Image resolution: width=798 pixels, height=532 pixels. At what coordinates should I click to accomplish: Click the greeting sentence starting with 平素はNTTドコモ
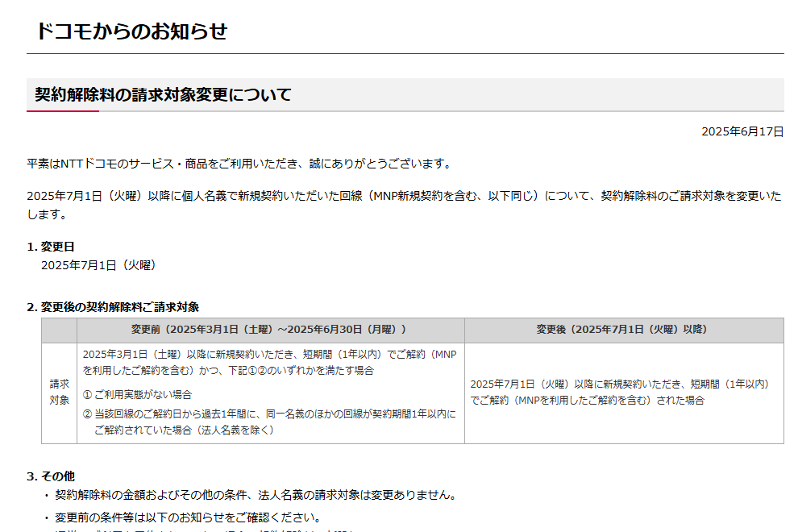point(239,164)
